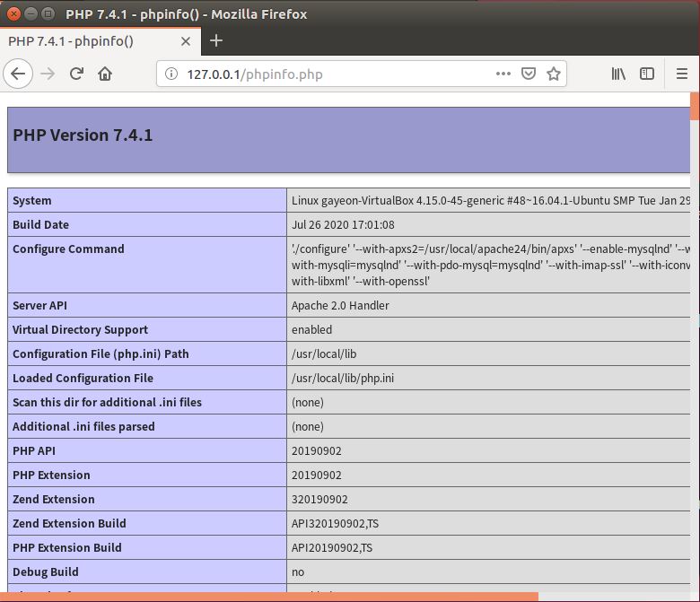Viewport: 700px width, 602px height.
Task: Click the 20190902 value in PHP Extension row
Action: point(317,475)
